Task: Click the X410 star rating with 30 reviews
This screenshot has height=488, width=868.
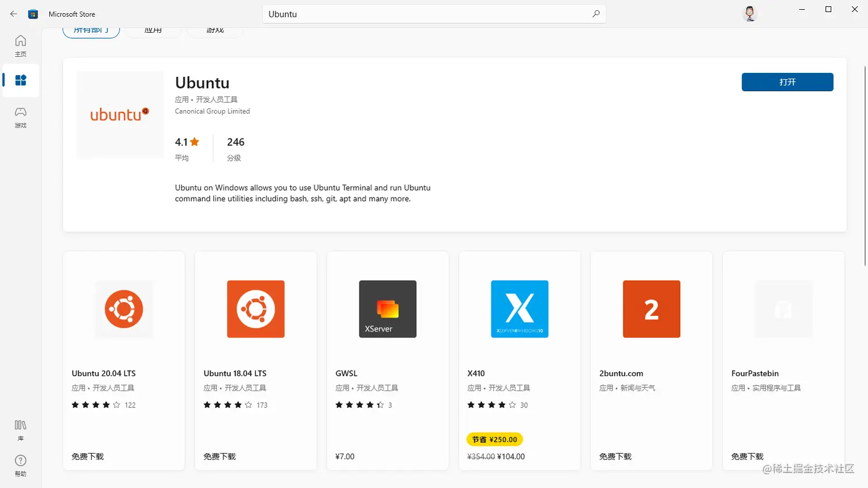Action: [x=498, y=405]
